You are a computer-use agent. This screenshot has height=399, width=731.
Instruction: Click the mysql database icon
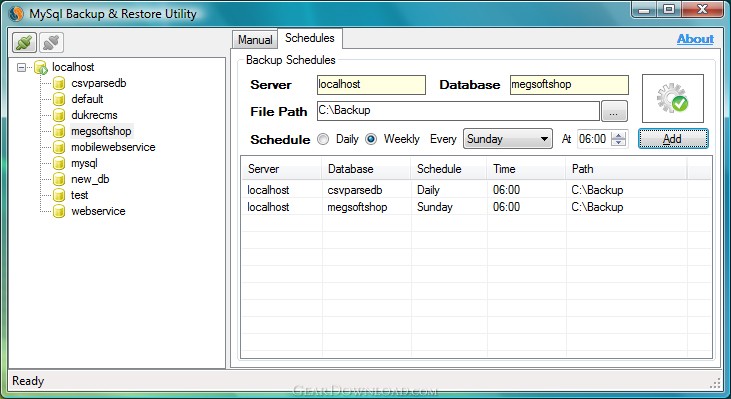click(59, 163)
